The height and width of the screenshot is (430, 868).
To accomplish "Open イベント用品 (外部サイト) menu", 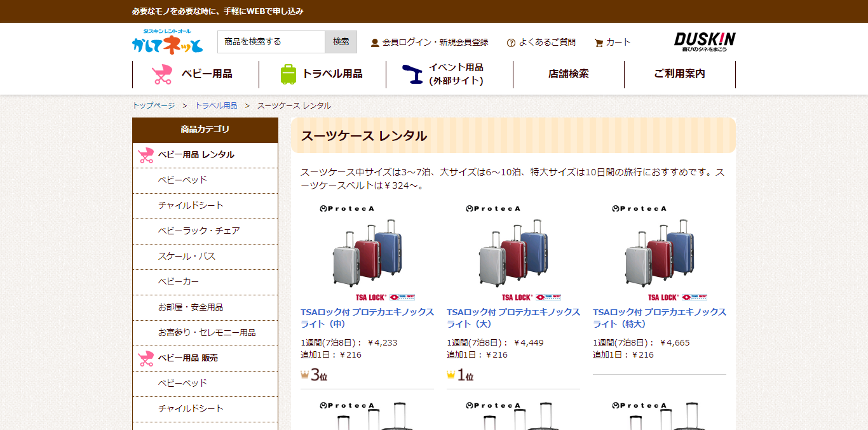I will (x=449, y=74).
